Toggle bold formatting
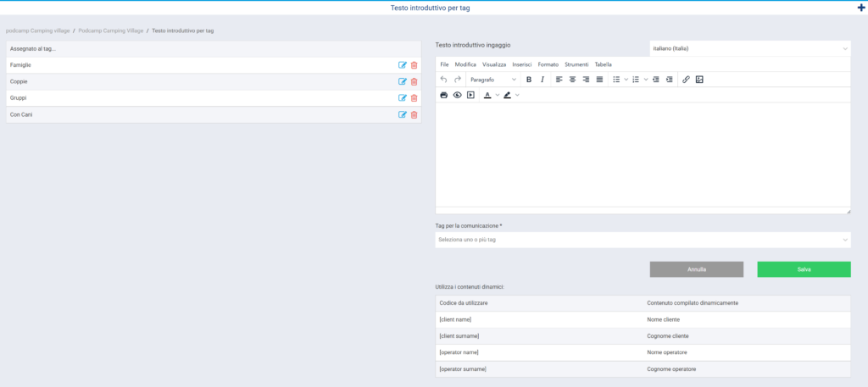This screenshot has height=387, width=868. [x=529, y=80]
